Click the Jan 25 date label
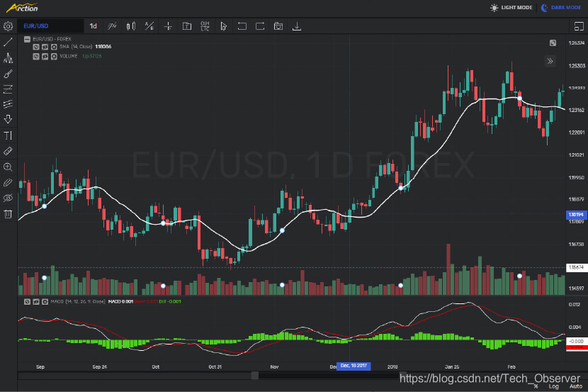Viewport: 588px width, 392px height. pyautogui.click(x=452, y=367)
